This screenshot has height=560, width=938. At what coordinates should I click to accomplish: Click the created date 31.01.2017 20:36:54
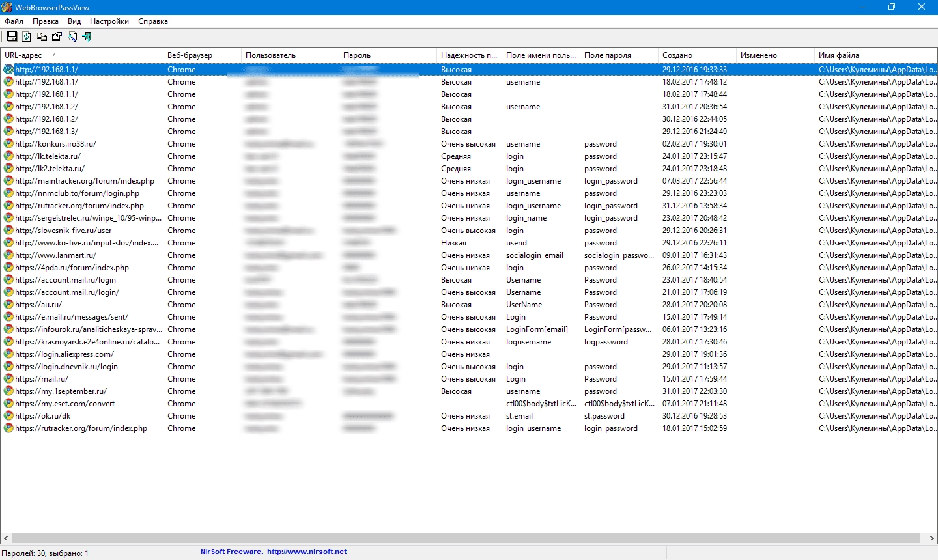coord(694,107)
